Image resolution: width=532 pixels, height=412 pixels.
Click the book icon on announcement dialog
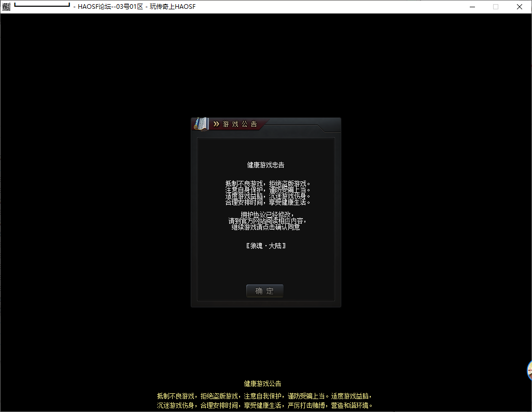pos(201,124)
